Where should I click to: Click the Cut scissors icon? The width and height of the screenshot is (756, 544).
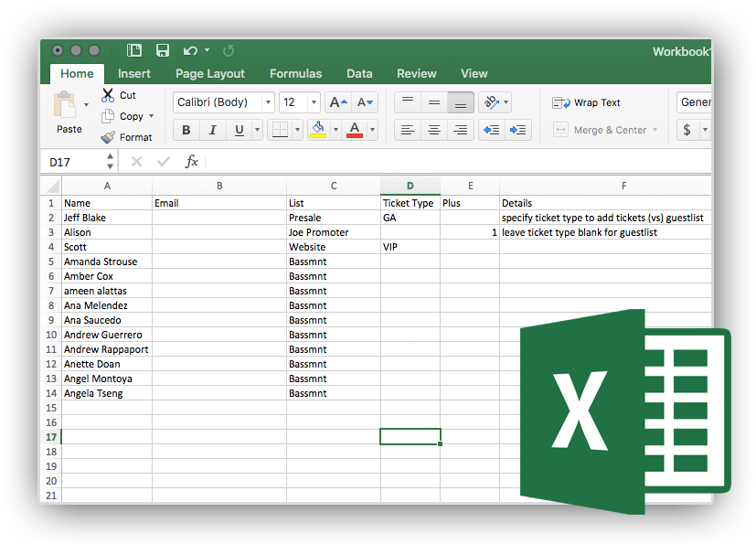click(108, 95)
